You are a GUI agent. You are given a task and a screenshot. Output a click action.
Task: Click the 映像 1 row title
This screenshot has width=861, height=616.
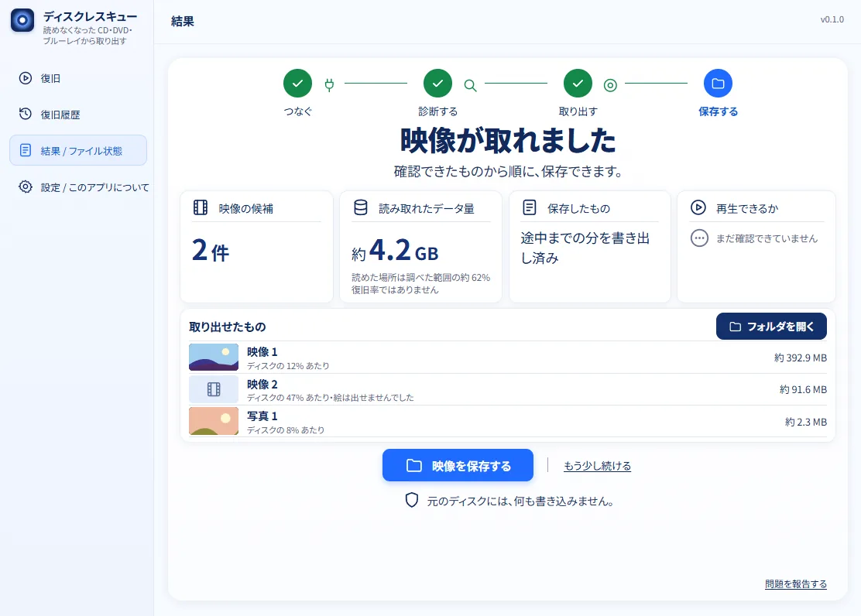click(x=262, y=352)
